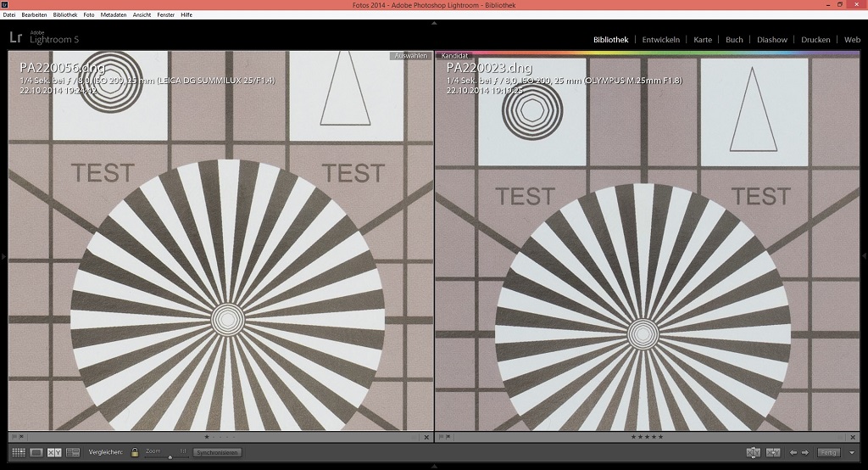
Task: Open the Entwickeln module
Action: (660, 40)
